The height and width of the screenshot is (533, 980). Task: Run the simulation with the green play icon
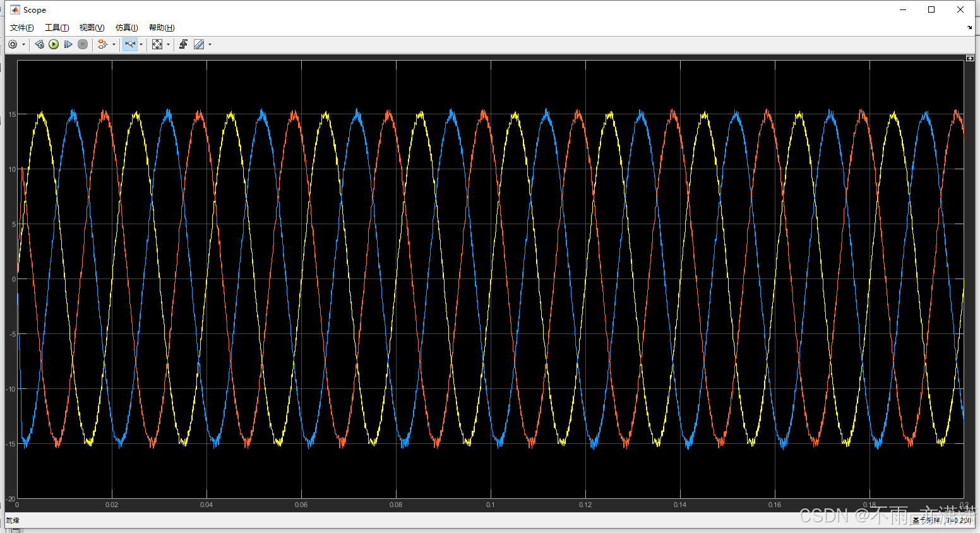click(54, 44)
